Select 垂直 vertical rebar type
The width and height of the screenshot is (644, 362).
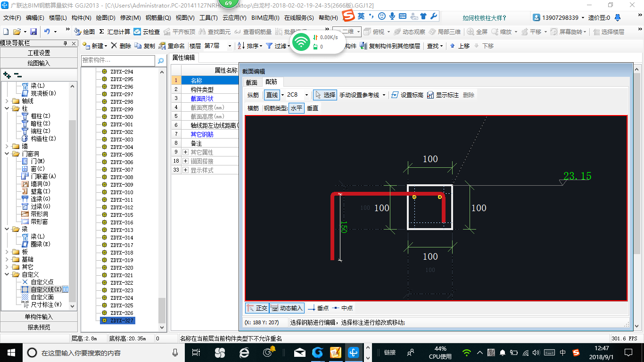(313, 108)
